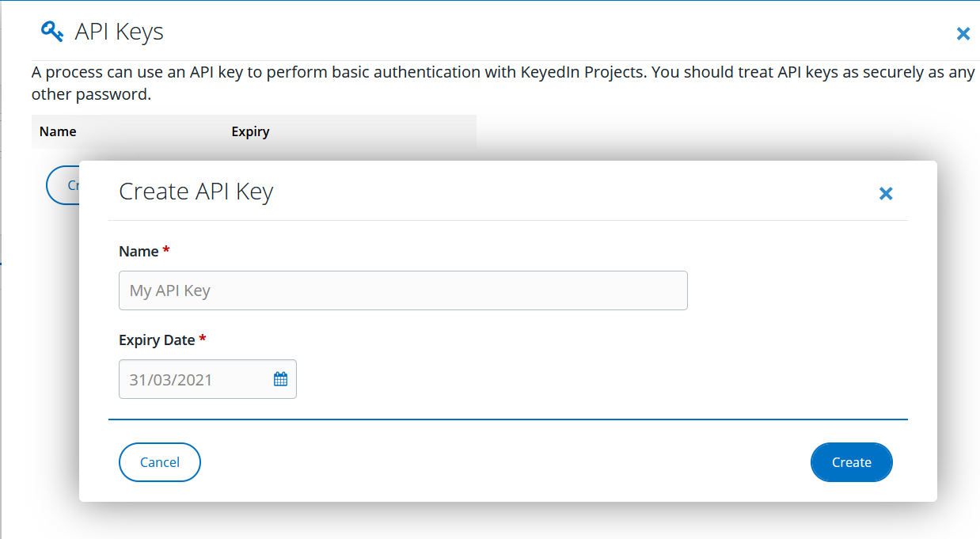The image size is (980, 539).
Task: Click the API Keys heading text
Action: tap(119, 32)
